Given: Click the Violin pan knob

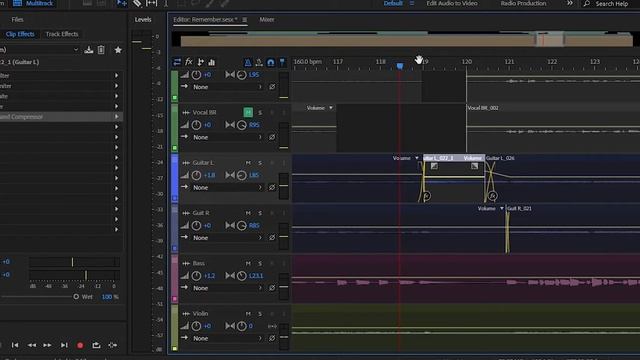Looking at the screenshot, I should [242, 326].
